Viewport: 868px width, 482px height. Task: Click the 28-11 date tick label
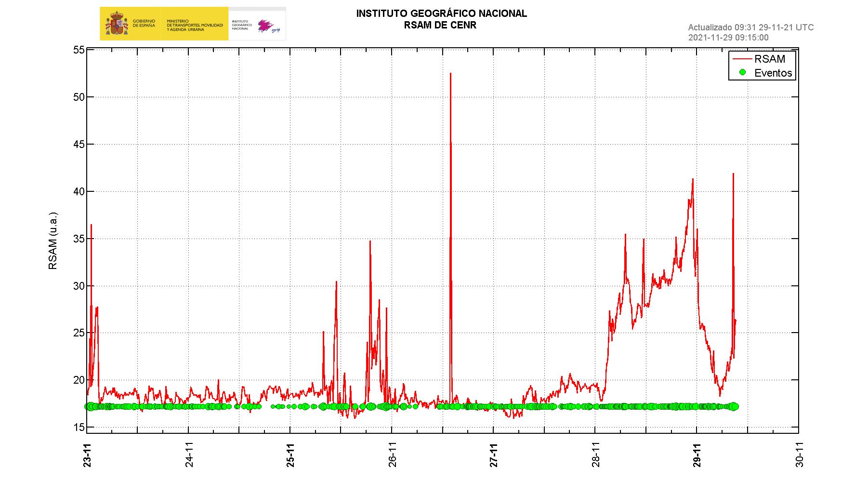point(596,455)
